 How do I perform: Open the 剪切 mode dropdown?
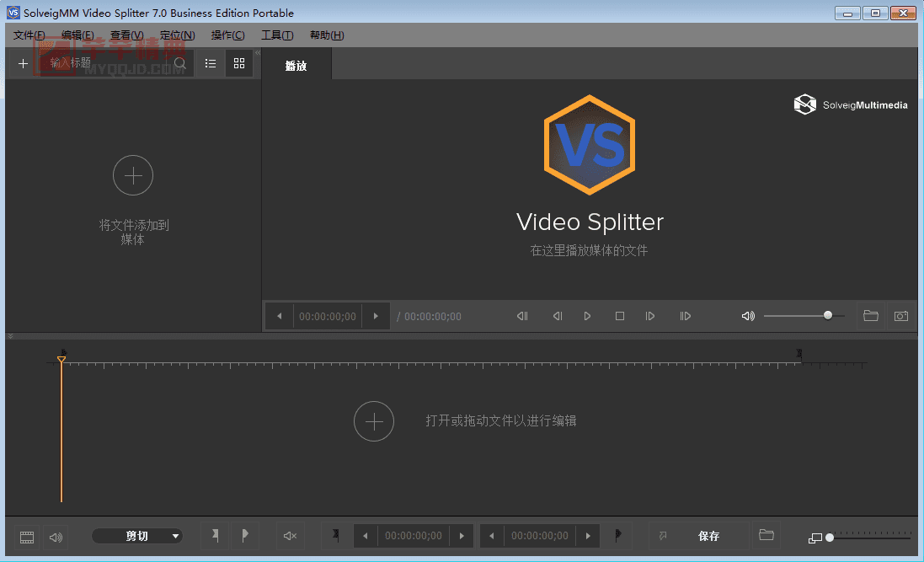point(137,536)
